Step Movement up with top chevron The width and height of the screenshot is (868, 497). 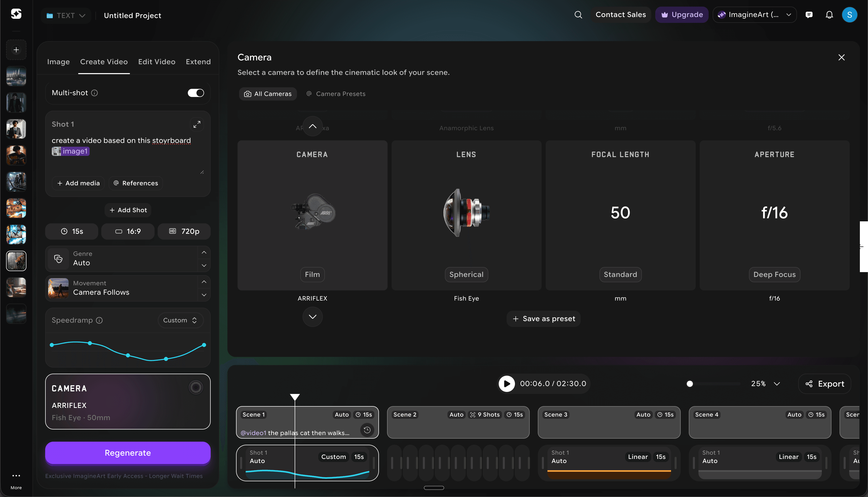click(204, 282)
